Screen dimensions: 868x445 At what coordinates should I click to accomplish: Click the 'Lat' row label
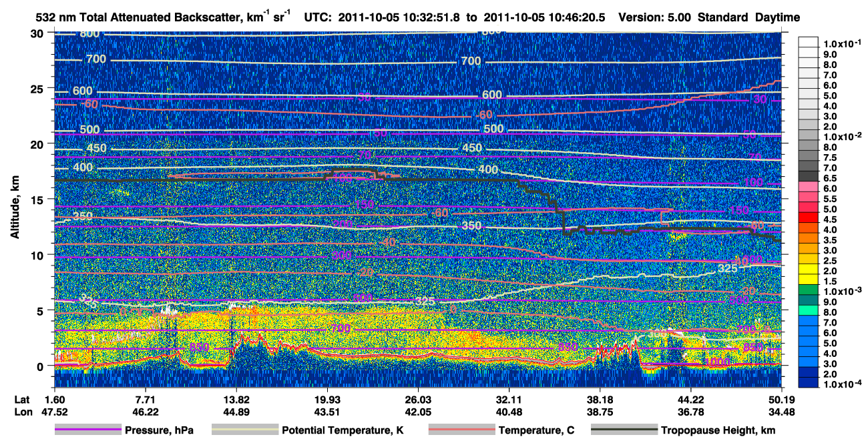click(22, 399)
